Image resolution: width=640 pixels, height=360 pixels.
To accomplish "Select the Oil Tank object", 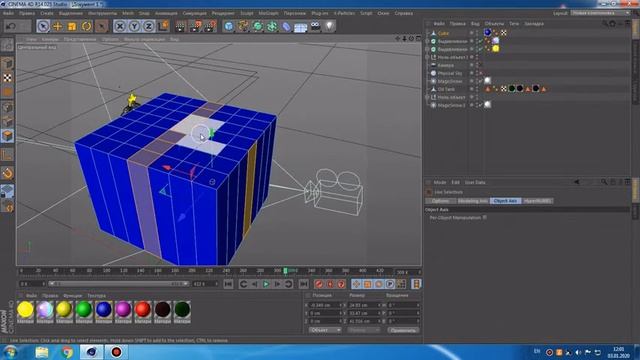I will (x=446, y=89).
